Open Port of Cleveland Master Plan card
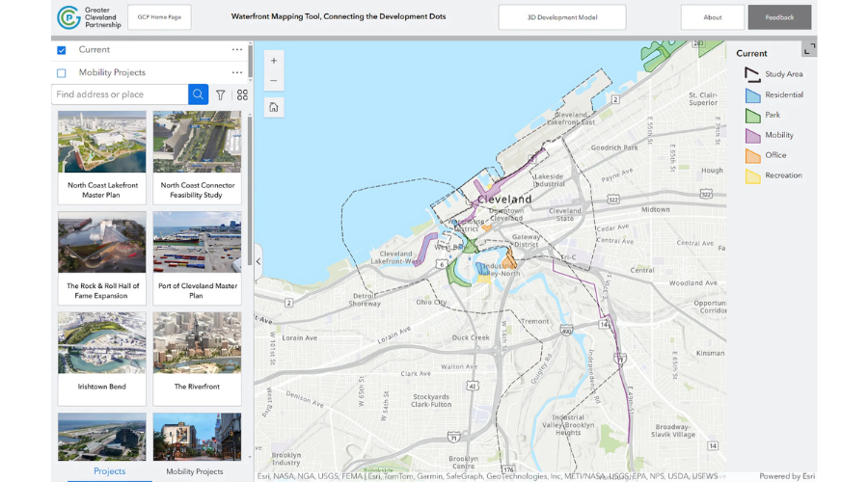 pos(197,258)
